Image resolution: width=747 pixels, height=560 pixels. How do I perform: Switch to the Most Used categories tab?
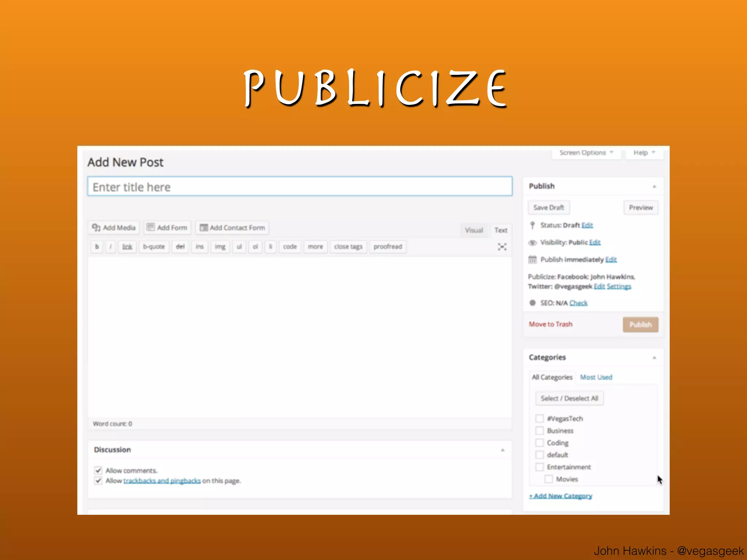(596, 377)
